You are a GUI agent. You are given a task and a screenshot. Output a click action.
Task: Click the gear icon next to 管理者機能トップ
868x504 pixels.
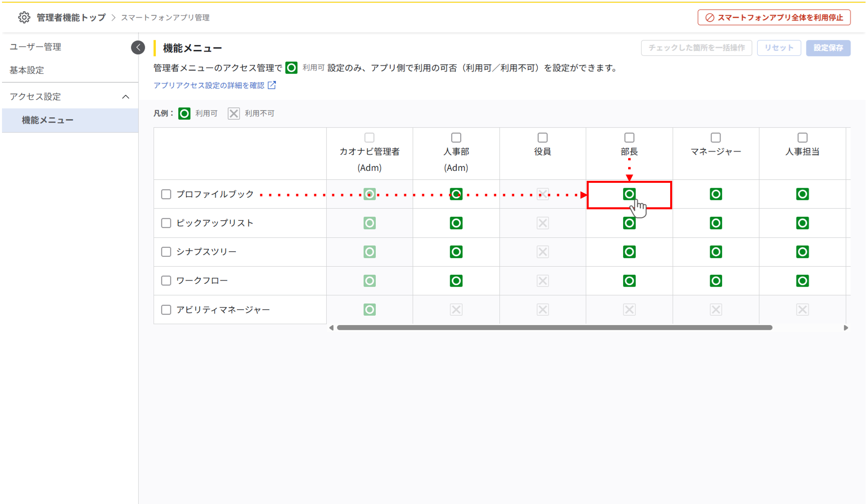23,16
